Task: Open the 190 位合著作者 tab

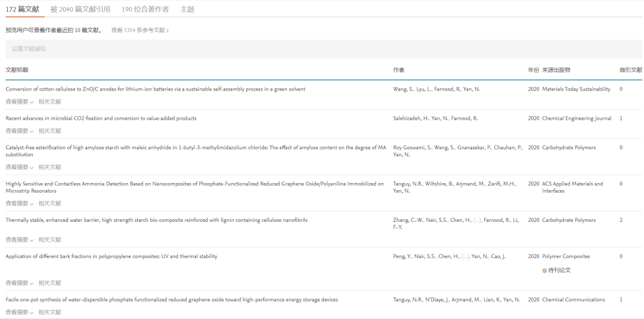Action: [x=145, y=9]
